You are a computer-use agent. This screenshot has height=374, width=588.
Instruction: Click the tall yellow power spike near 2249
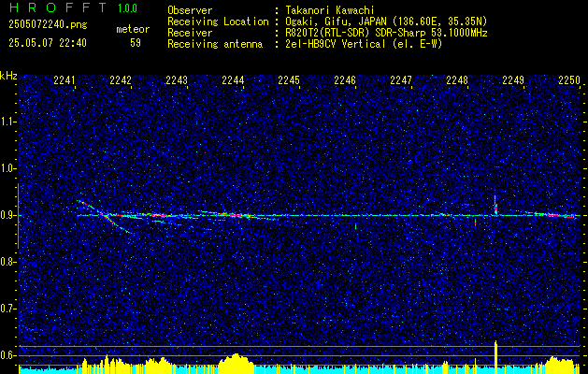(495, 357)
